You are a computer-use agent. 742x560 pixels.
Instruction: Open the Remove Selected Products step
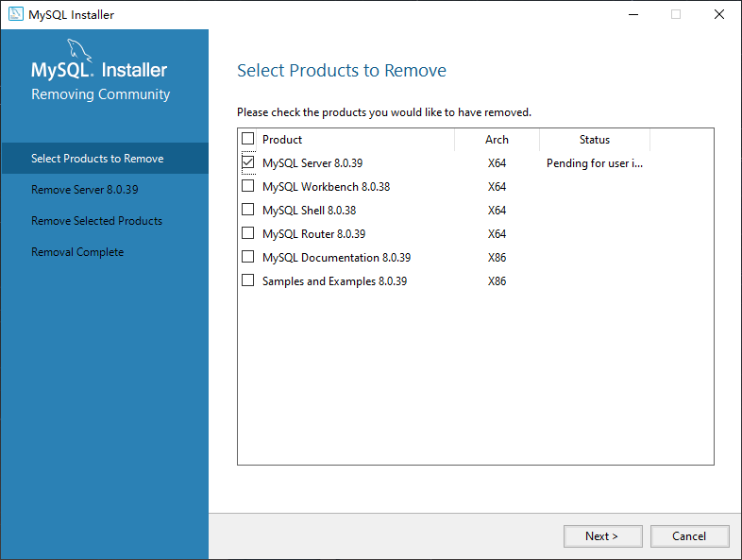[x=96, y=221]
